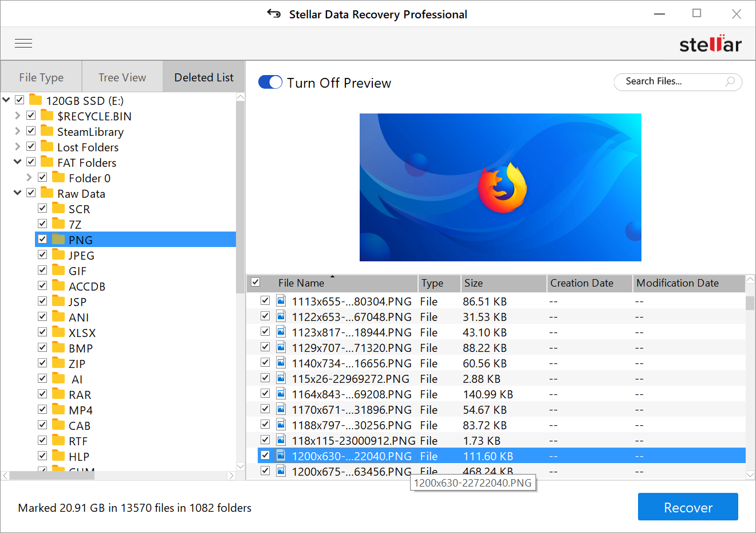Click the JPEG folder icon
This screenshot has width=756, height=533.
(x=58, y=255)
